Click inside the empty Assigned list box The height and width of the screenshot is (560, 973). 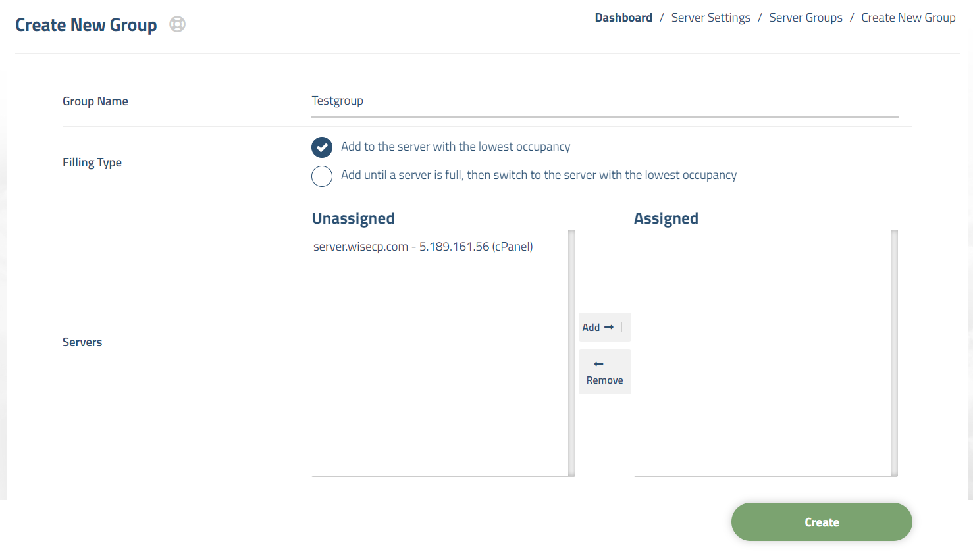[762, 353]
